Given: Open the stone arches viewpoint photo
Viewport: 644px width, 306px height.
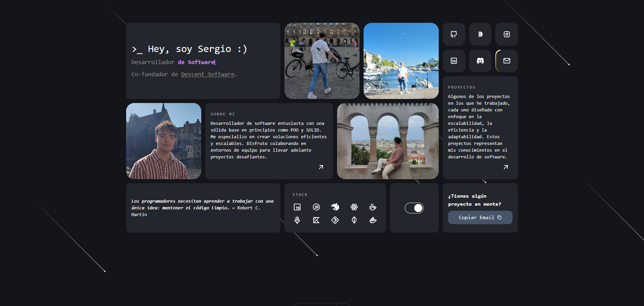Looking at the screenshot, I should (388, 141).
